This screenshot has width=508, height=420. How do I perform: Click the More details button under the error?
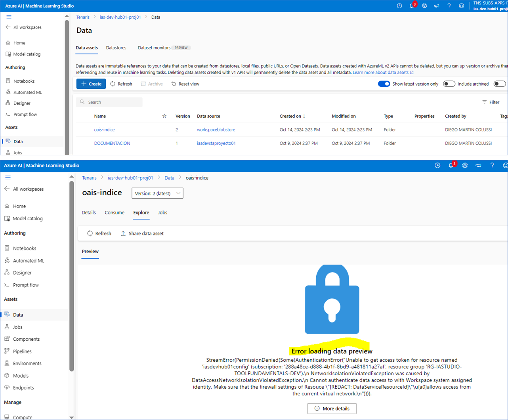(332, 409)
